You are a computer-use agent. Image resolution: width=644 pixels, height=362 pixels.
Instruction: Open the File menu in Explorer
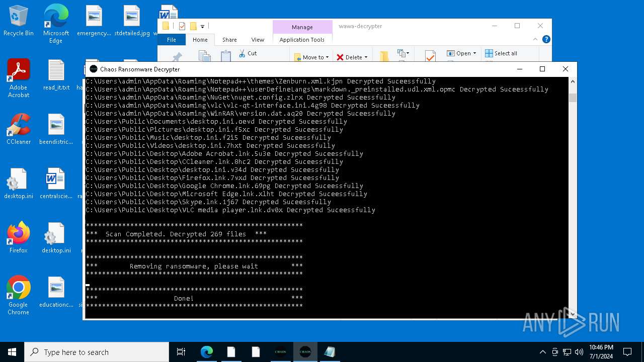[172, 40]
